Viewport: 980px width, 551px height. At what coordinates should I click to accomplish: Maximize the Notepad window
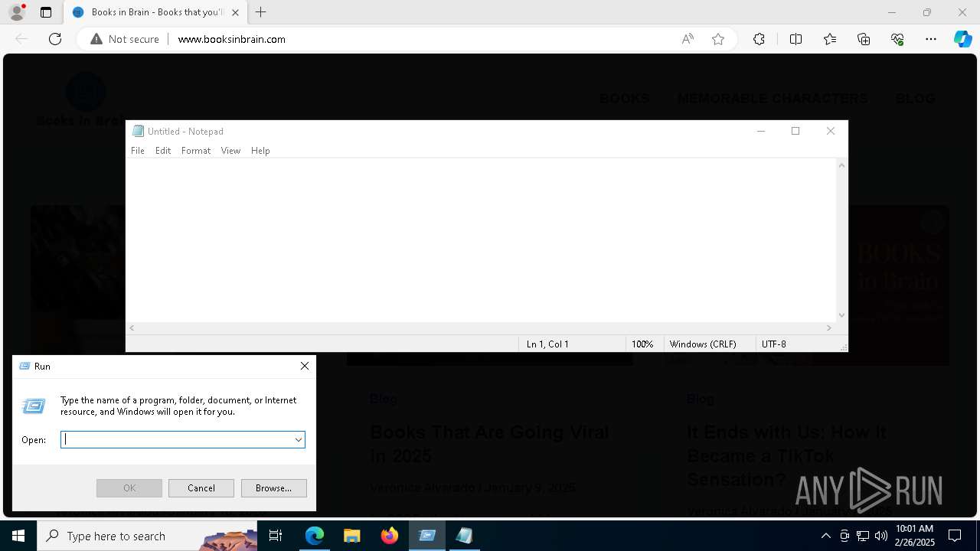795,131
